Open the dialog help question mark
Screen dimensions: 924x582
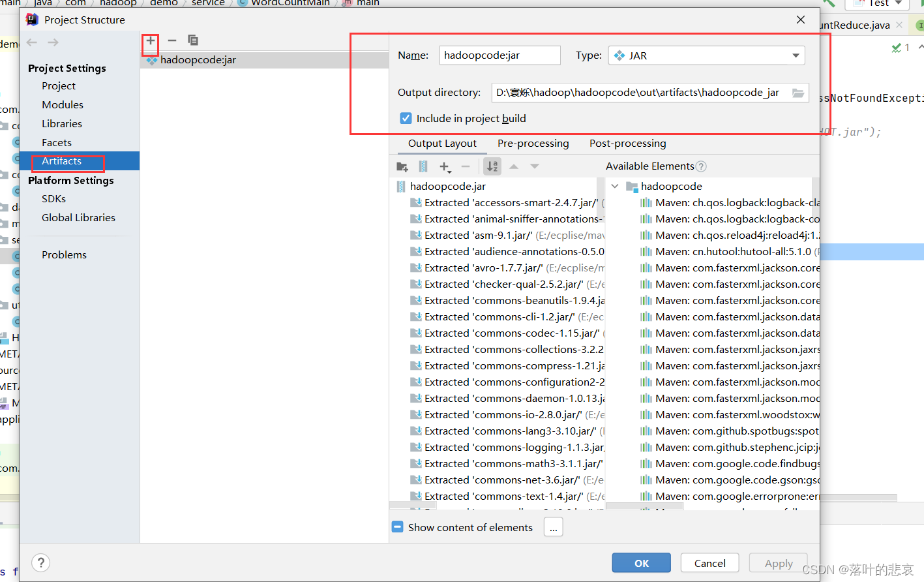click(x=41, y=562)
